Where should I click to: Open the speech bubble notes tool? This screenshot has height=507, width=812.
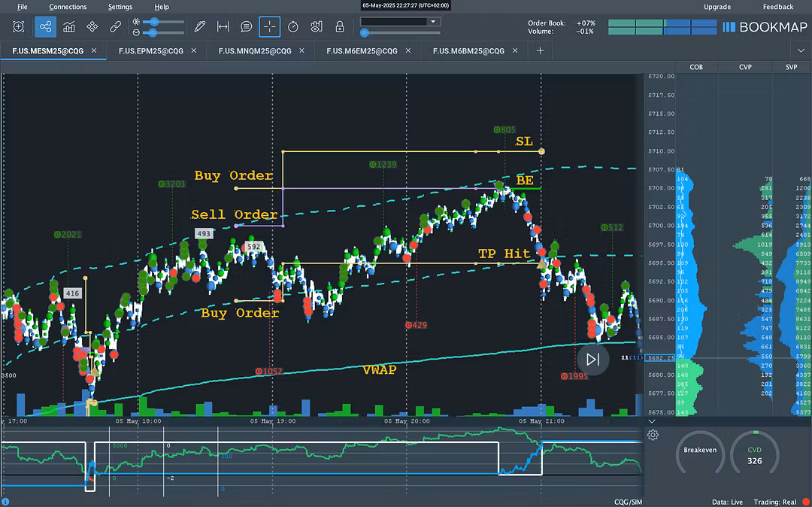(246, 27)
